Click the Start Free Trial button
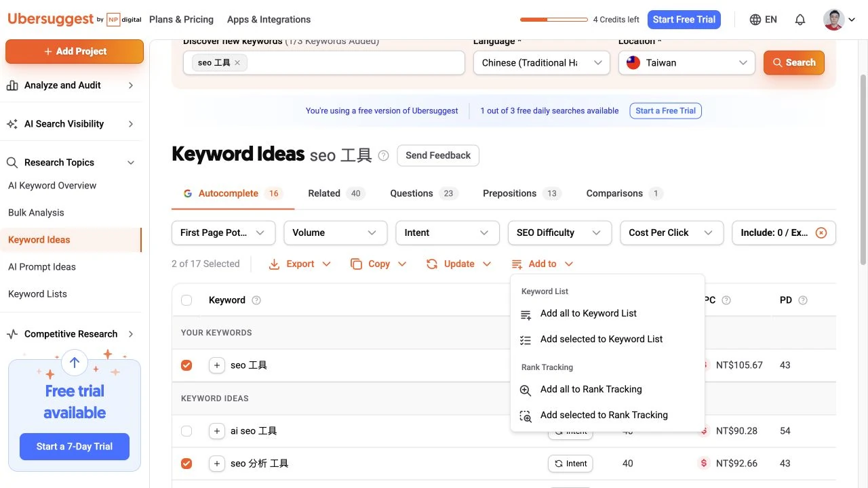This screenshot has height=488, width=868. tap(684, 20)
